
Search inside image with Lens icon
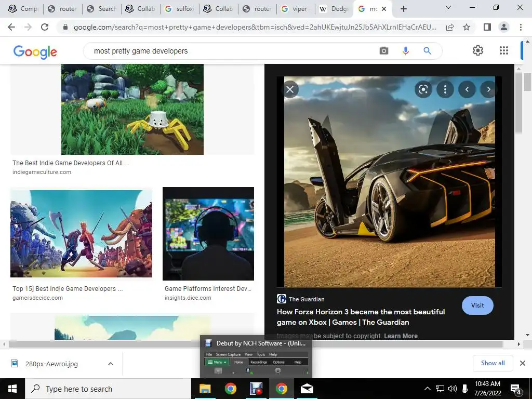click(423, 89)
